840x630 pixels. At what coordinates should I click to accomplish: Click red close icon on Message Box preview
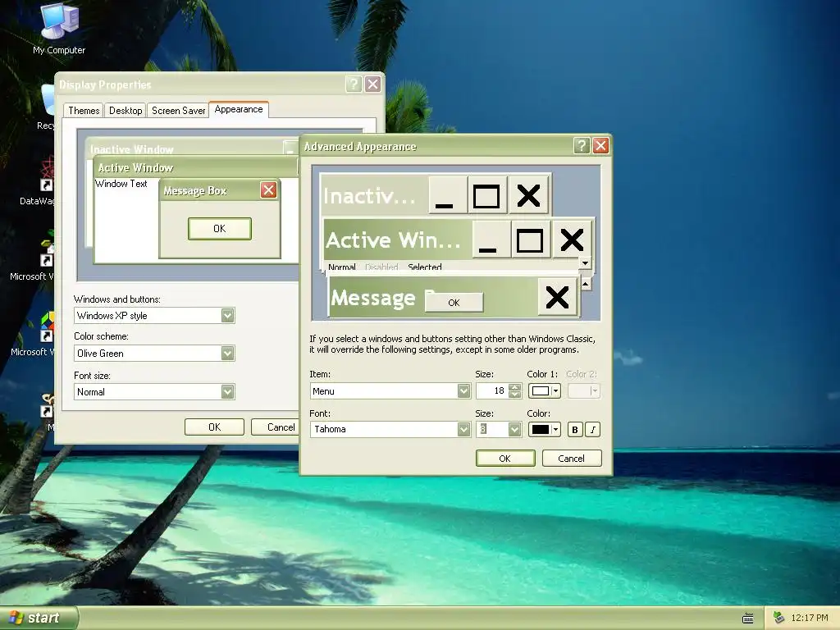coord(268,189)
